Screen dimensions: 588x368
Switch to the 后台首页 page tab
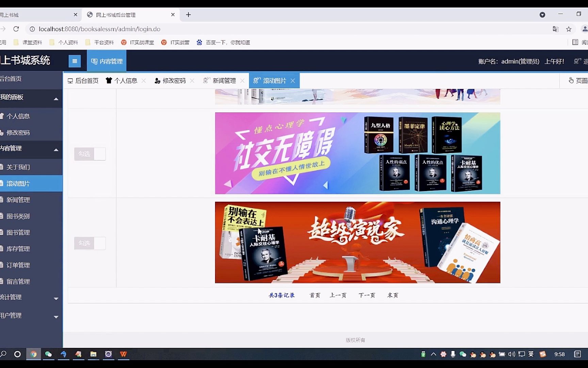pyautogui.click(x=83, y=81)
